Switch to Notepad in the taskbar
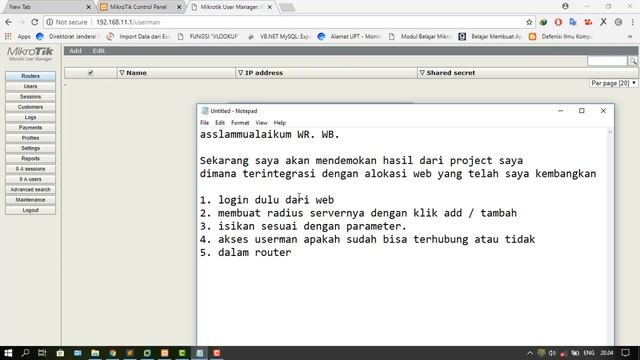This screenshot has height=360, width=640. pos(200,353)
